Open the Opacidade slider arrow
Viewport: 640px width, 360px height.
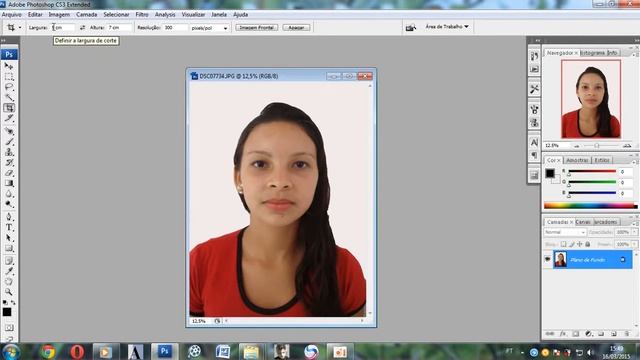click(634, 232)
